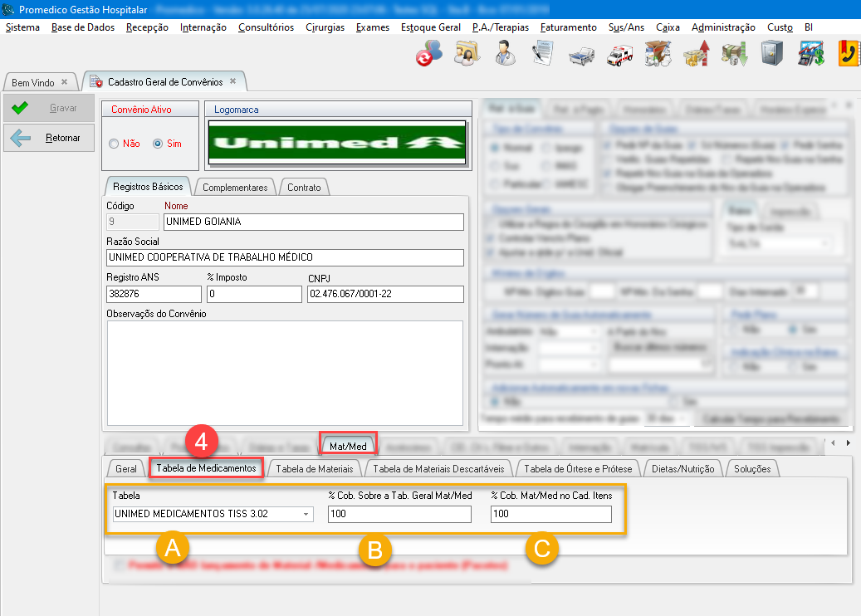Open the doctor icon in the toolbar
Viewport: 861px width, 616px height.
coord(504,54)
